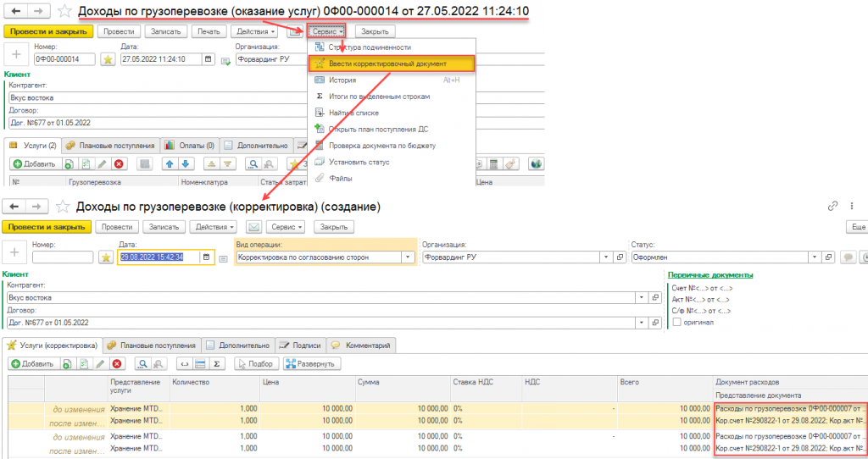Yellow star button beside empty Номер field

[x=106, y=257]
